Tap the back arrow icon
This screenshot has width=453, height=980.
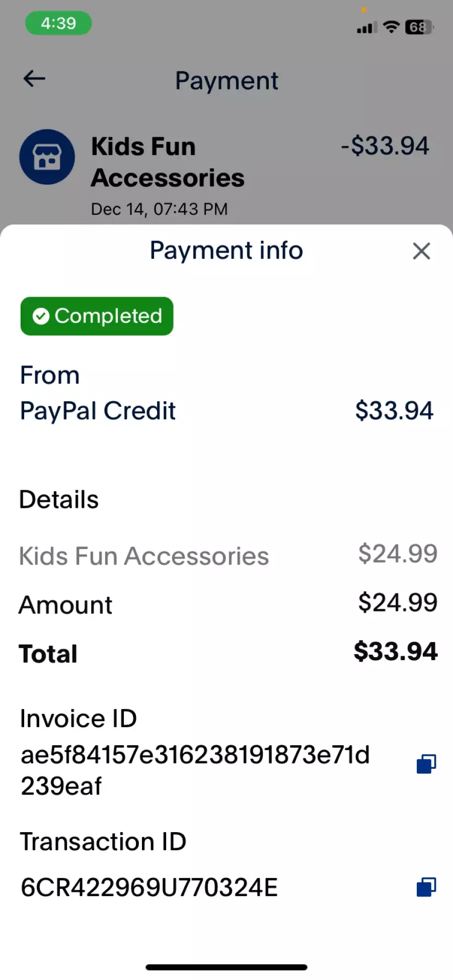coord(34,78)
